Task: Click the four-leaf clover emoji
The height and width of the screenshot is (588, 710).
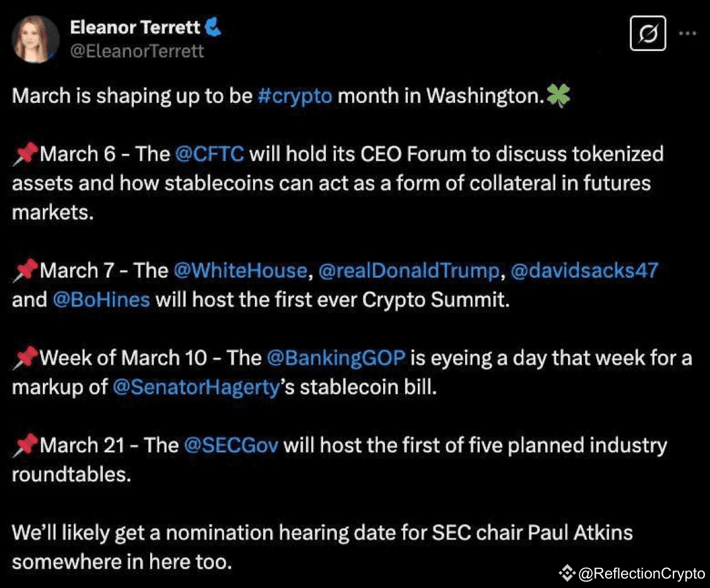Action: (x=559, y=97)
